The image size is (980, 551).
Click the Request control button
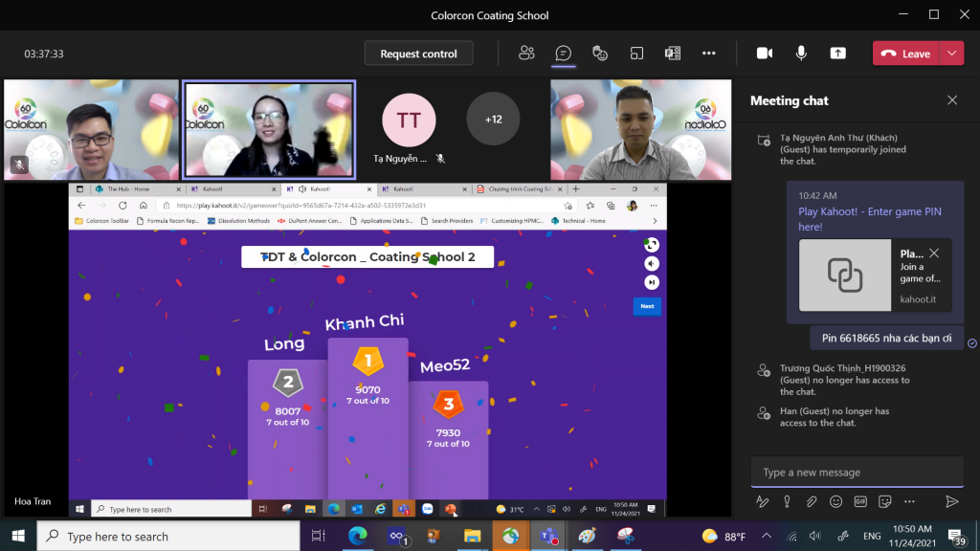419,54
